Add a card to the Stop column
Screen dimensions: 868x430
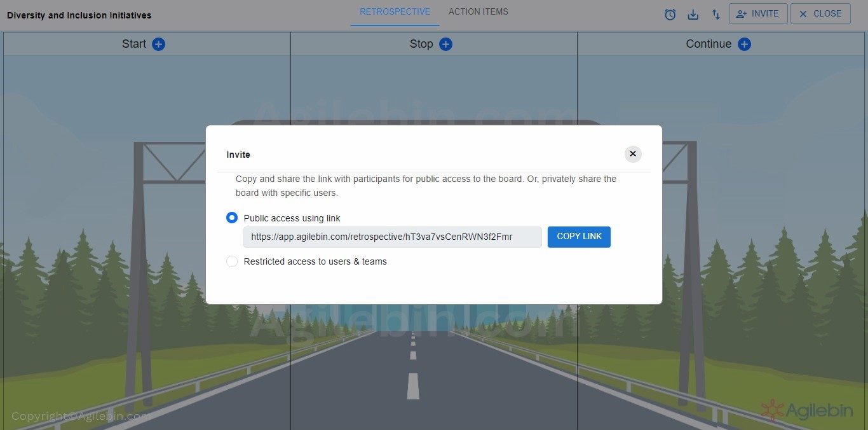(445, 44)
